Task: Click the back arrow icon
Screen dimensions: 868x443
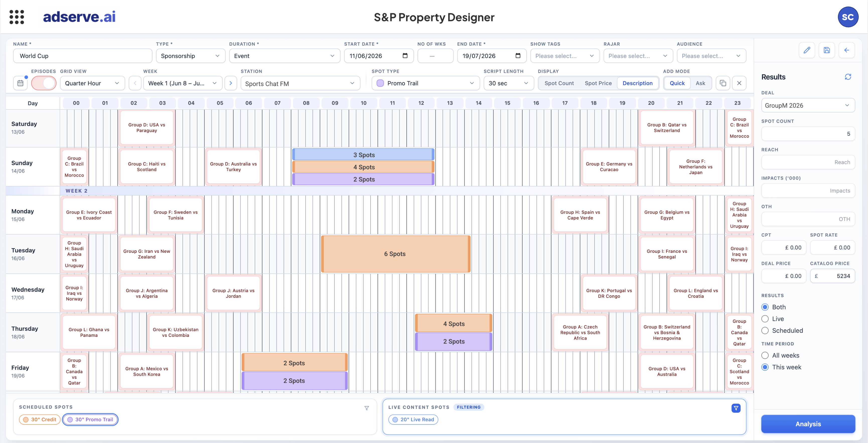Action: point(846,50)
